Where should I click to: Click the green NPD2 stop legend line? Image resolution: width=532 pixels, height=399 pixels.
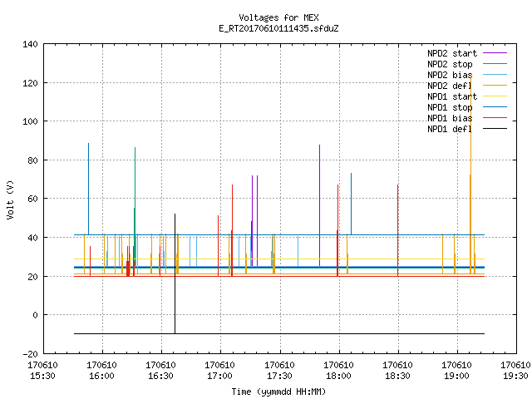tap(495, 64)
